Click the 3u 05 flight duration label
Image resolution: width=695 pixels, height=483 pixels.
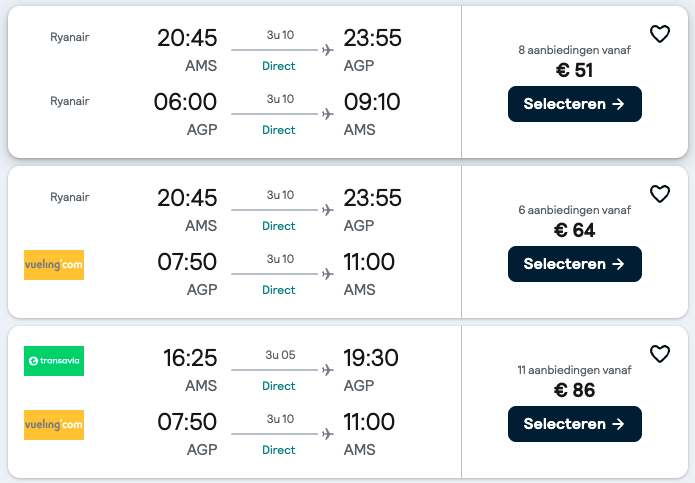click(x=279, y=354)
